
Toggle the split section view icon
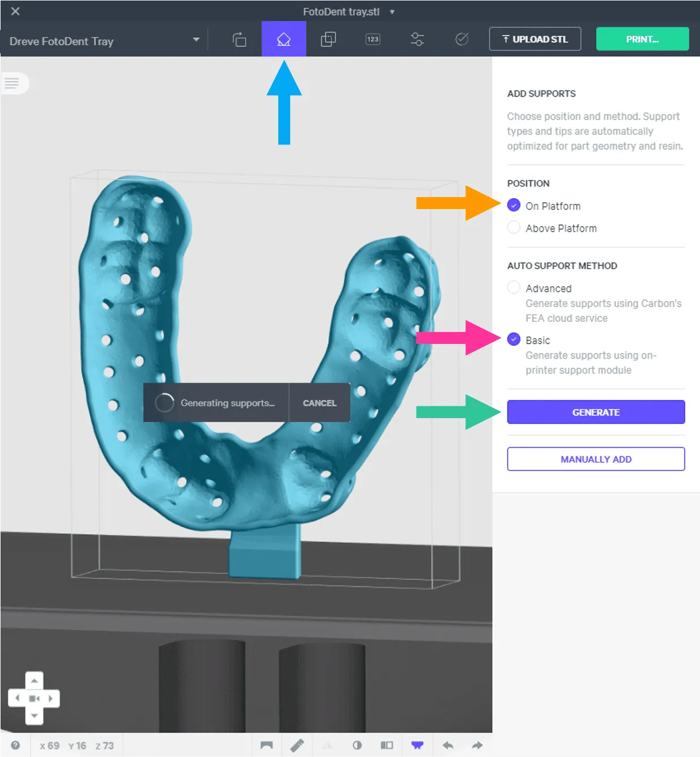(x=387, y=745)
